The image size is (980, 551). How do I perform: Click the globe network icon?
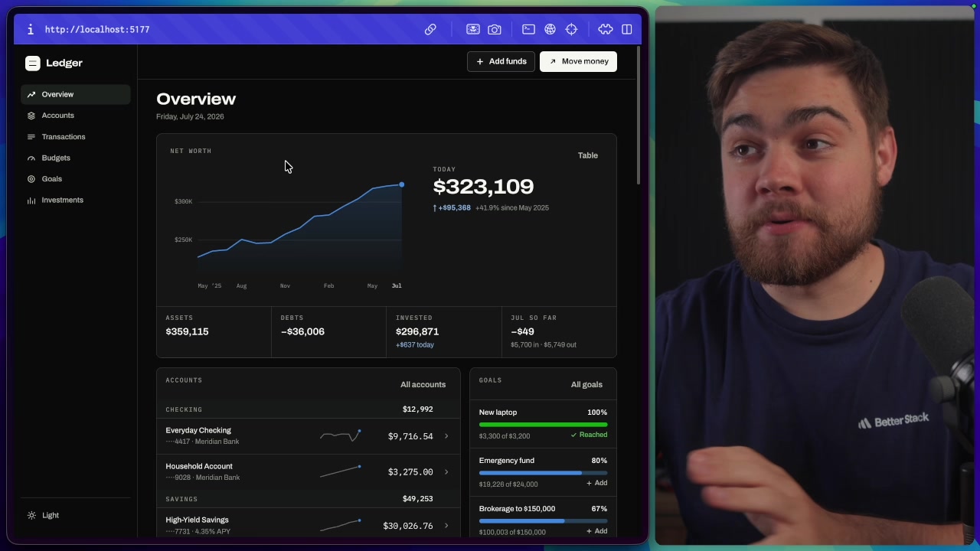point(550,29)
